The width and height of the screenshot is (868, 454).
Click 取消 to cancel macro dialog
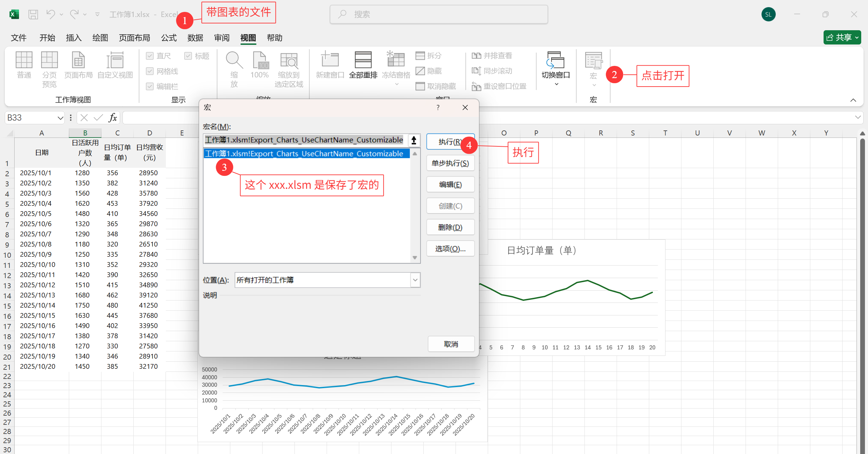(x=451, y=344)
